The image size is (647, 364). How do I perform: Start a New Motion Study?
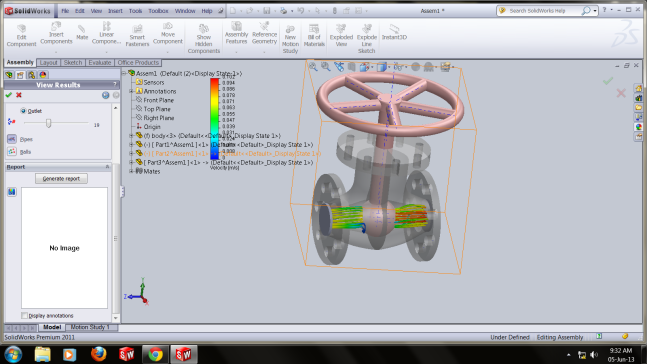pyautogui.click(x=290, y=39)
